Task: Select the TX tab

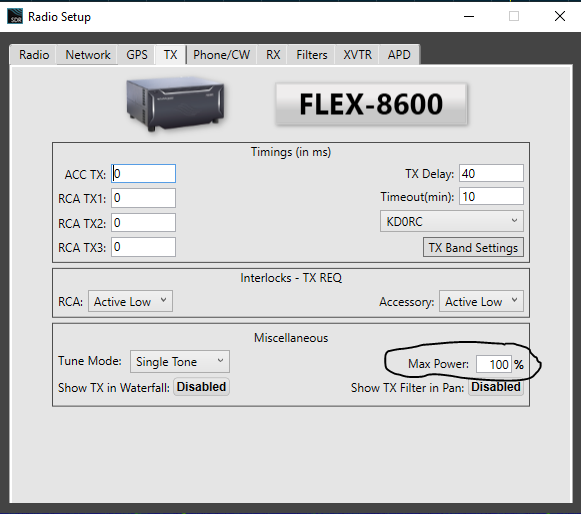Action: [x=170, y=55]
